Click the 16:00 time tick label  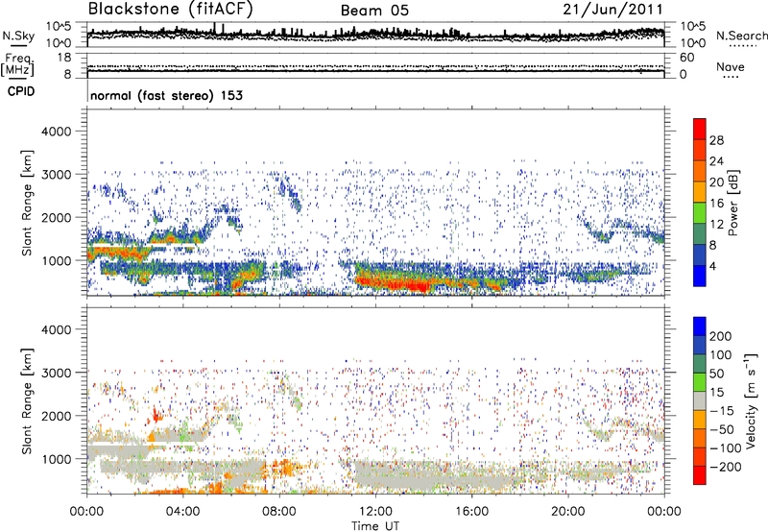click(471, 512)
